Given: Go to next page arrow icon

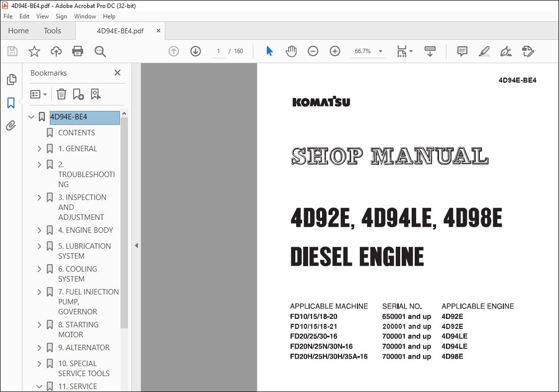Looking at the screenshot, I should [x=195, y=51].
